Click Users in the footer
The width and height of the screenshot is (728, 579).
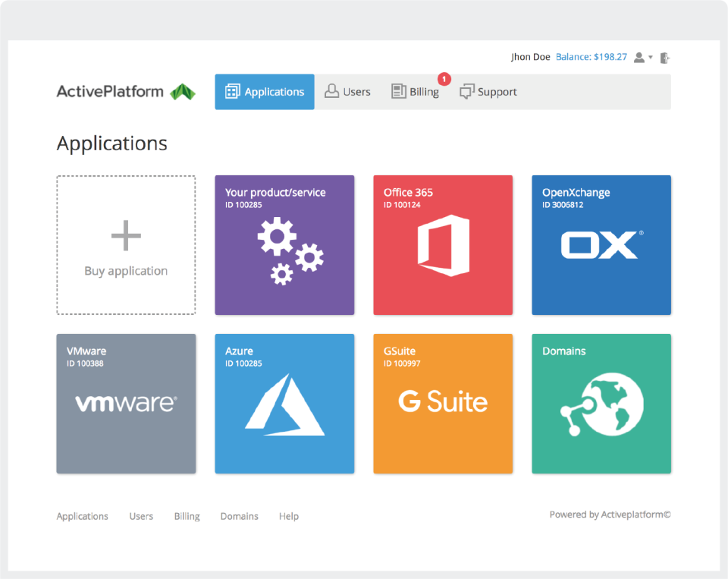141,516
